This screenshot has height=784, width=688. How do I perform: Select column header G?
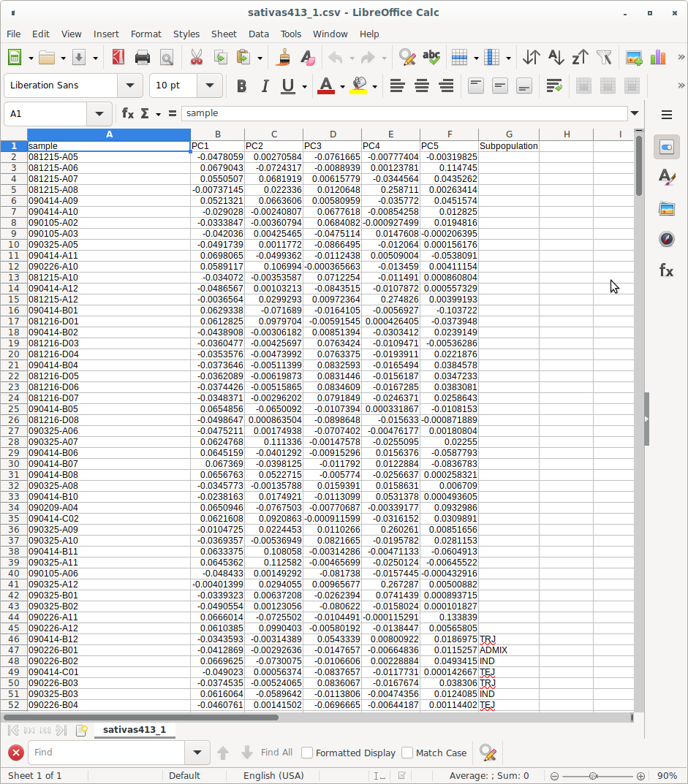tap(508, 134)
